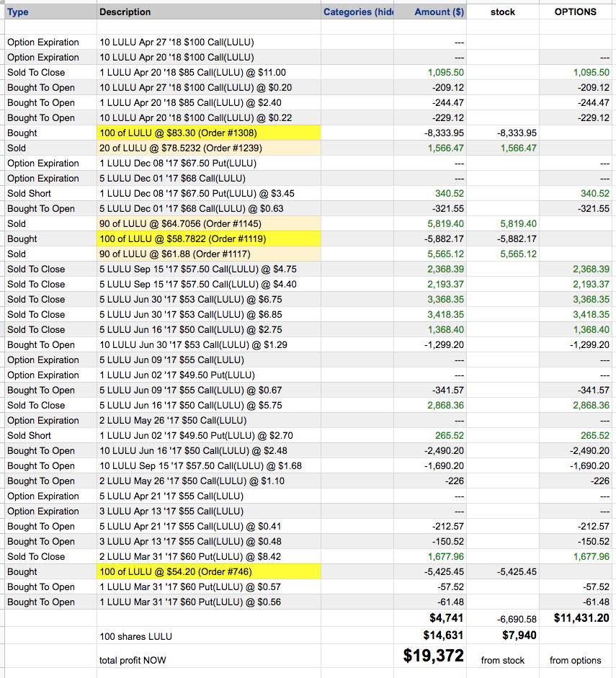Click the $19,372 total profit cell

coord(433,655)
